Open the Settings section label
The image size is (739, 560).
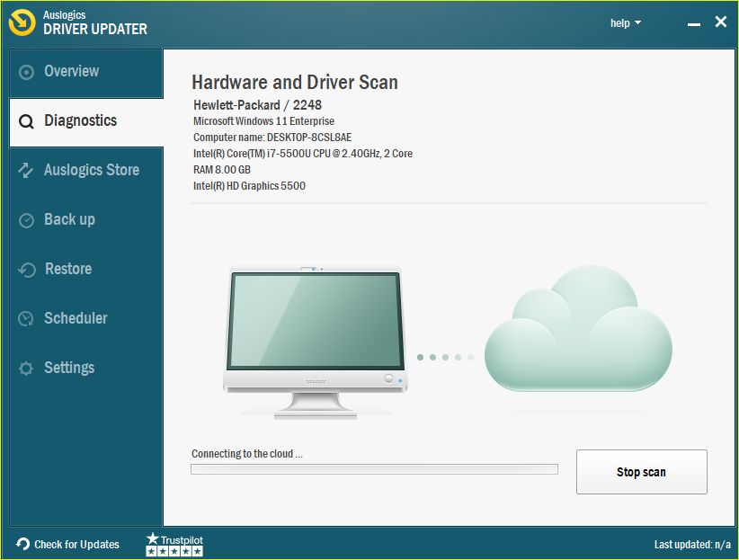69,368
